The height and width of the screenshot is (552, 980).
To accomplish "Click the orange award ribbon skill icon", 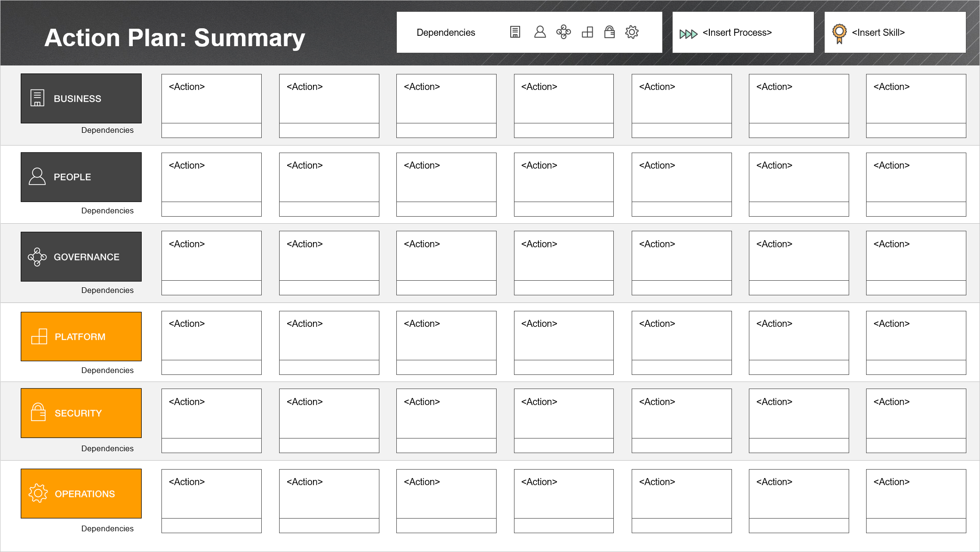I will 839,33.
